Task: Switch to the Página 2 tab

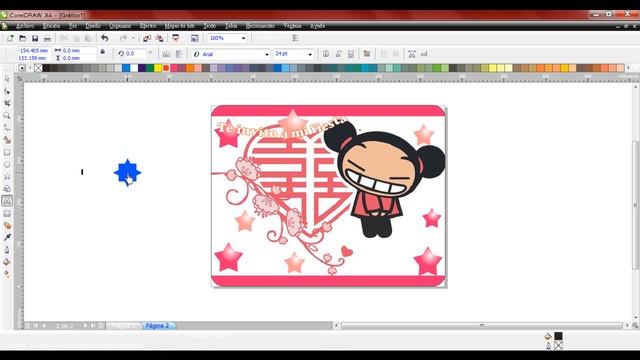Action: tap(157, 326)
